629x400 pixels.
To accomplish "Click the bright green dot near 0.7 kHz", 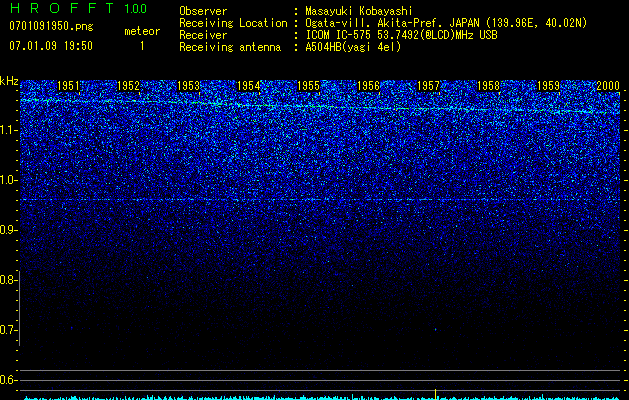I will [x=435, y=330].
